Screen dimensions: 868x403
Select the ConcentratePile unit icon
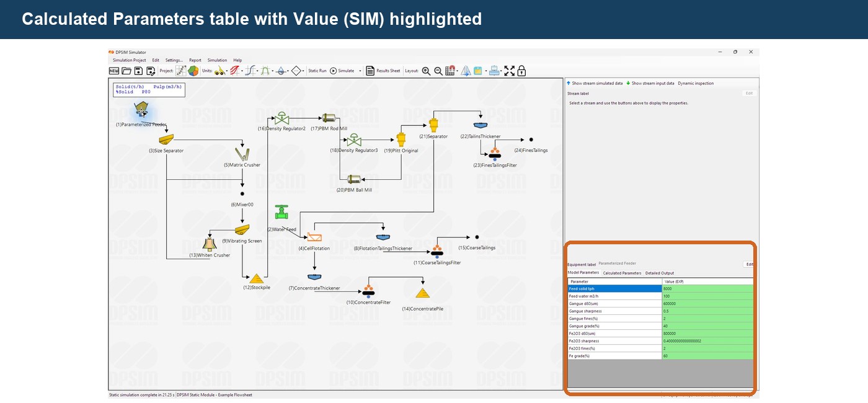(x=422, y=293)
